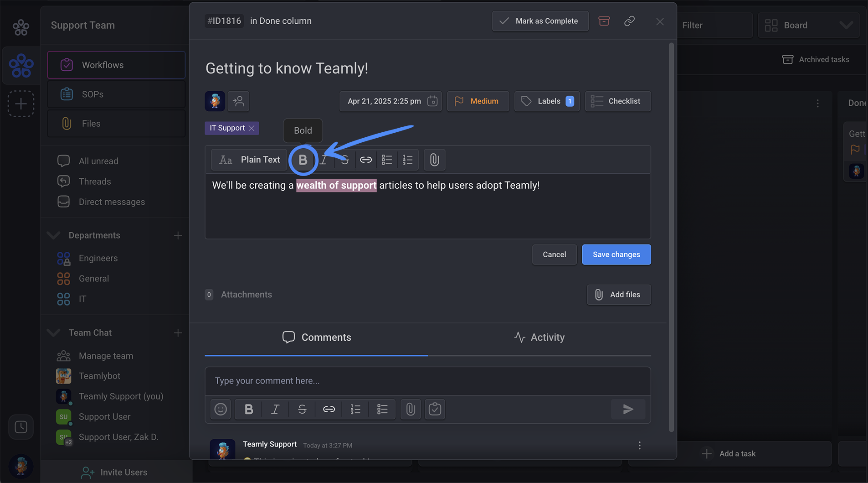Click Save changes button

tap(616, 254)
